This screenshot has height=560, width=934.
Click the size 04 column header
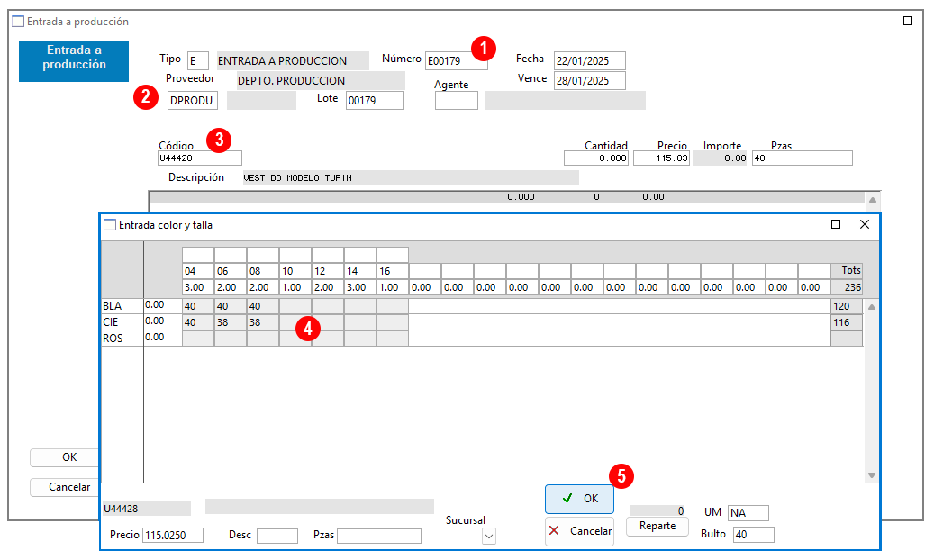click(x=198, y=271)
